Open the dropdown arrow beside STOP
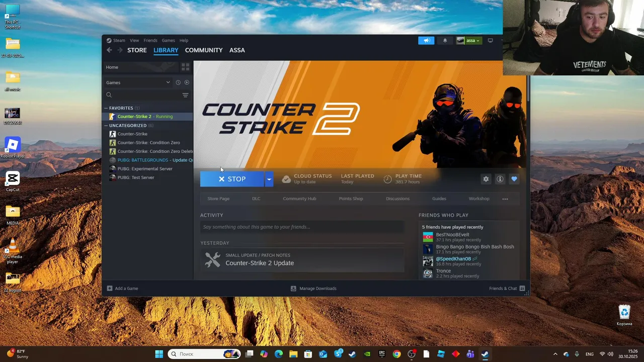 269,179
